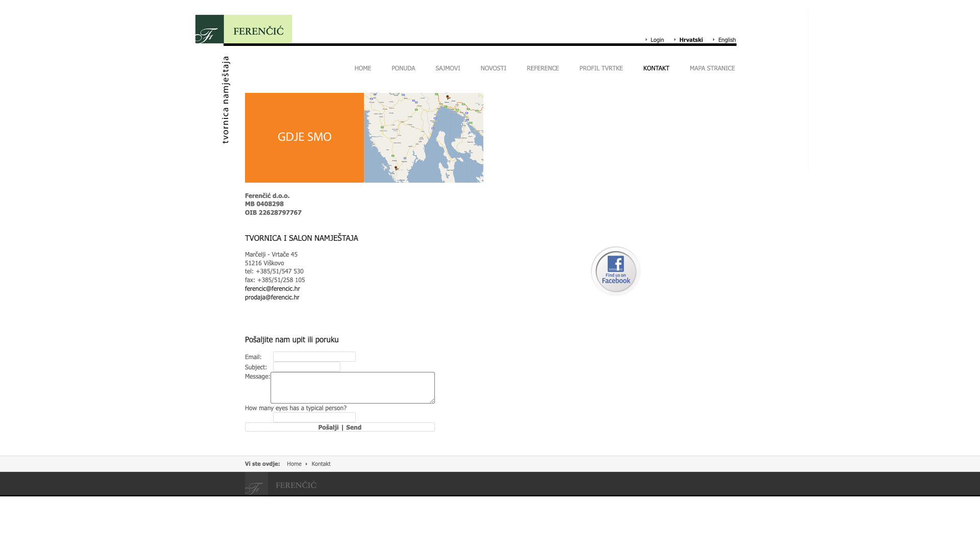
Task: Click the footer Ferenčić logo
Action: (x=281, y=484)
